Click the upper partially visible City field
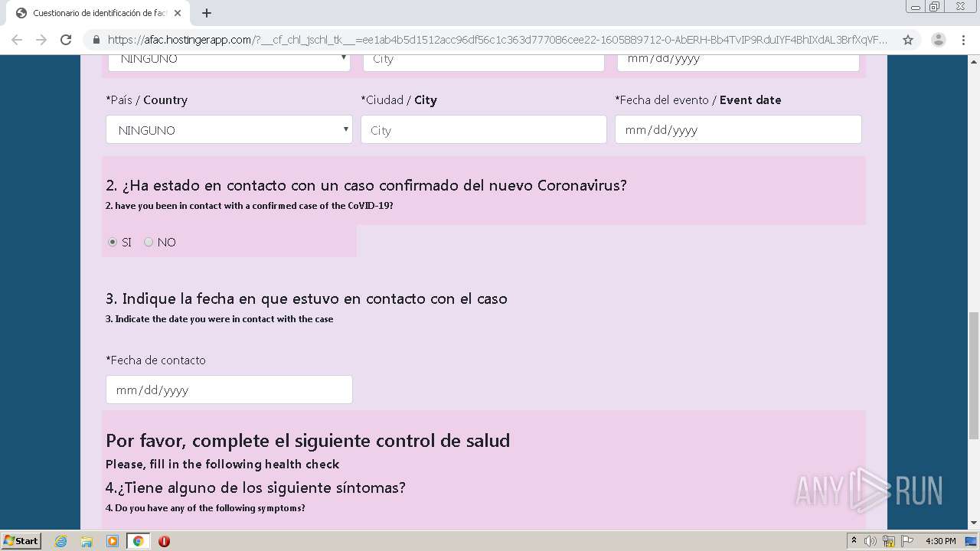This screenshot has width=980, height=551. (484, 61)
